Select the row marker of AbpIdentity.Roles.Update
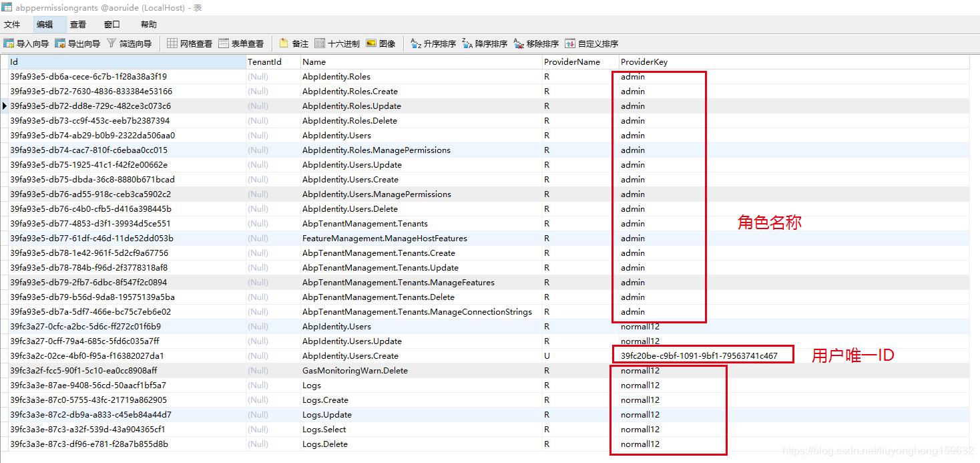 tap(4, 106)
